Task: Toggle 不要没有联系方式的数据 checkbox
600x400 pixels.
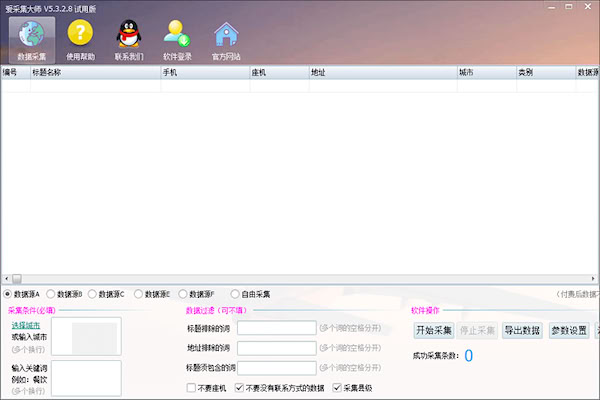Action: (239, 388)
